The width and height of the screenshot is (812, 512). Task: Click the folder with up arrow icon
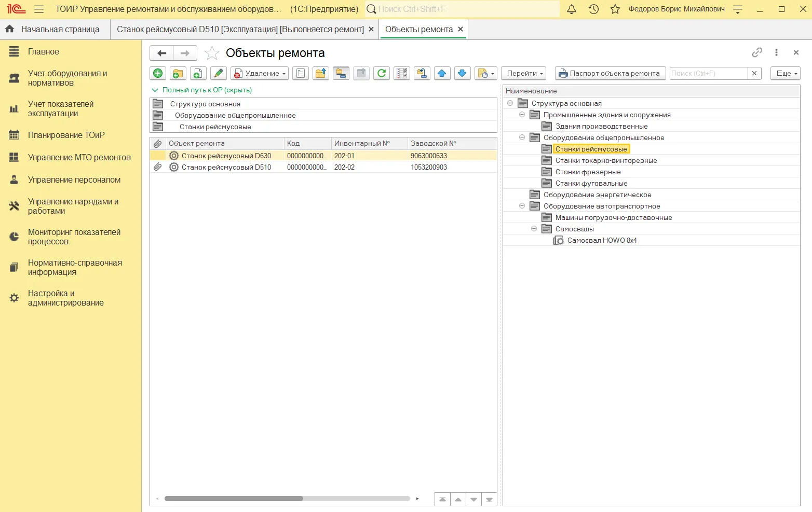tap(321, 73)
